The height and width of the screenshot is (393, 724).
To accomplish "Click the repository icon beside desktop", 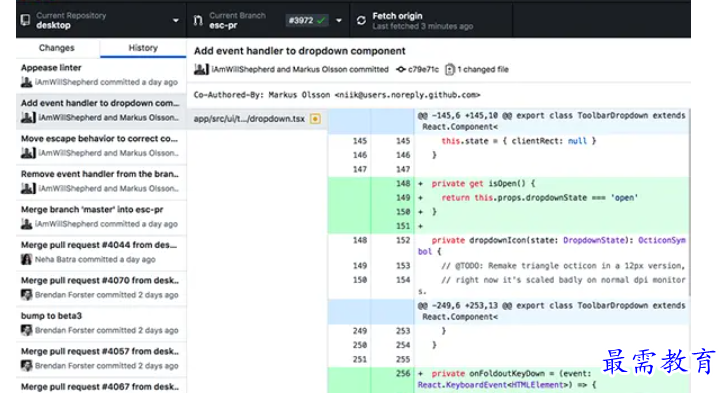I will point(25,20).
